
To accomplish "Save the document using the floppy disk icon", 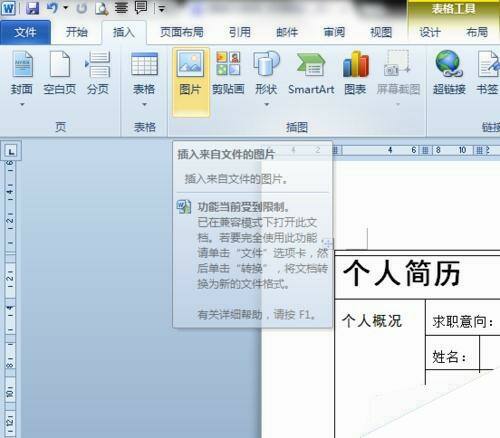I will (x=32, y=8).
